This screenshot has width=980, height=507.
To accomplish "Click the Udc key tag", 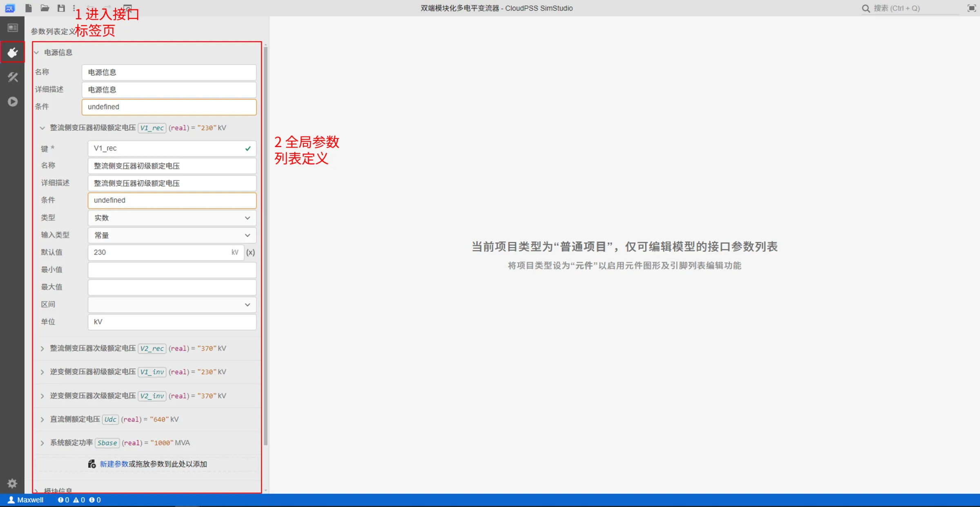I will (x=110, y=420).
